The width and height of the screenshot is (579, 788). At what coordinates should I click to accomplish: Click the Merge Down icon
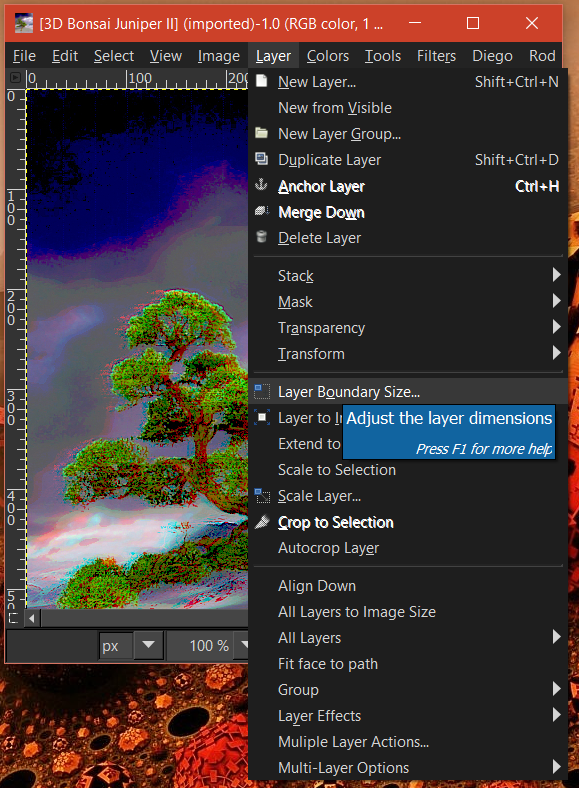click(x=261, y=211)
